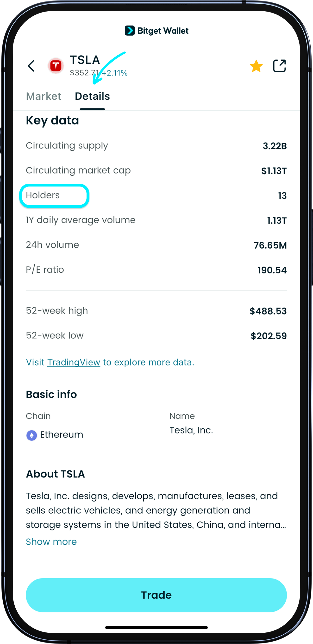Click the Tesla TSLA logo icon
Image resolution: width=313 pixels, height=644 pixels.
(56, 66)
